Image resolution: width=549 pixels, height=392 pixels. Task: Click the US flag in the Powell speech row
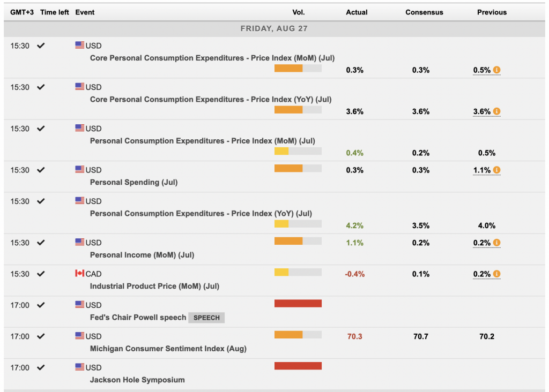tap(79, 304)
